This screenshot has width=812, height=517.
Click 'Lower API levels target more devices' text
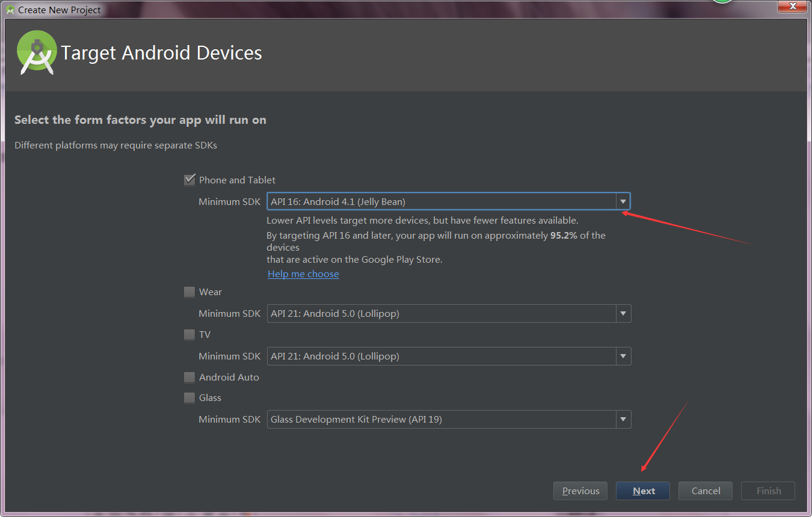[422, 221]
